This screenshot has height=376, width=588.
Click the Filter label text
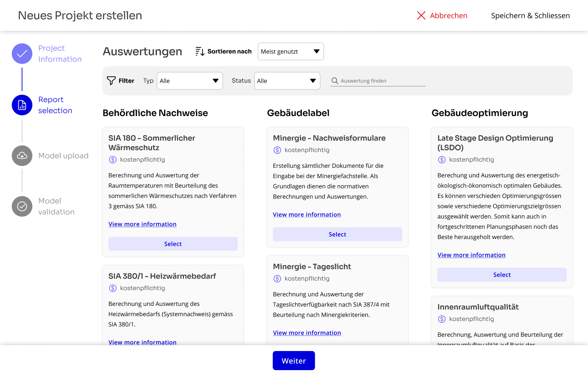(126, 81)
